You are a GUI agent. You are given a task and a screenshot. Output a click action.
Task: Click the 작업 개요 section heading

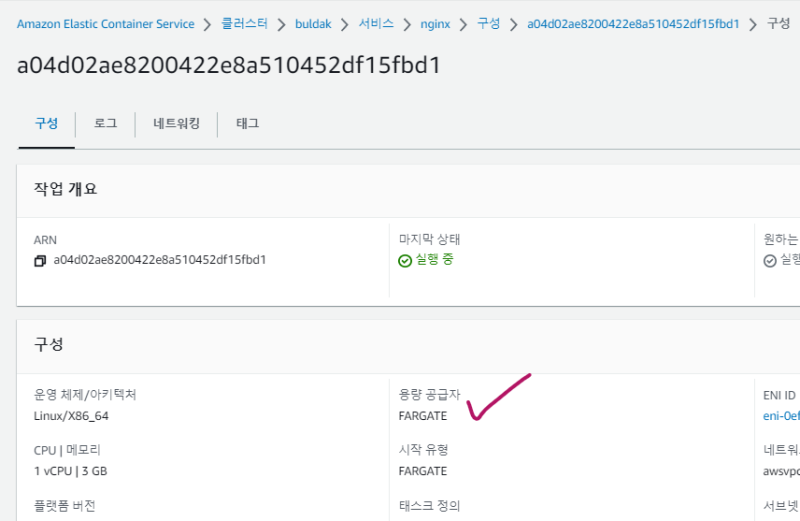point(65,189)
